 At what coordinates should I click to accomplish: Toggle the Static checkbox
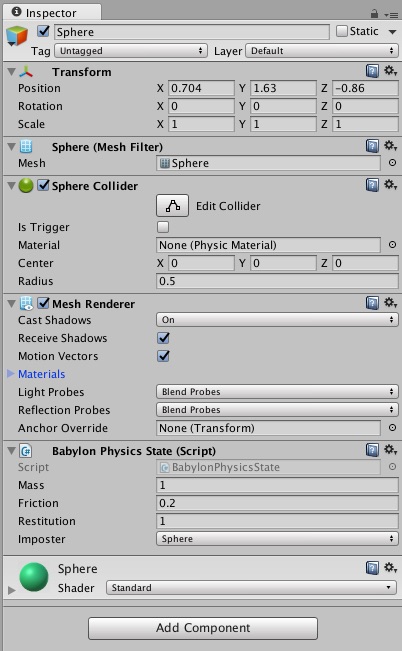coord(342,31)
